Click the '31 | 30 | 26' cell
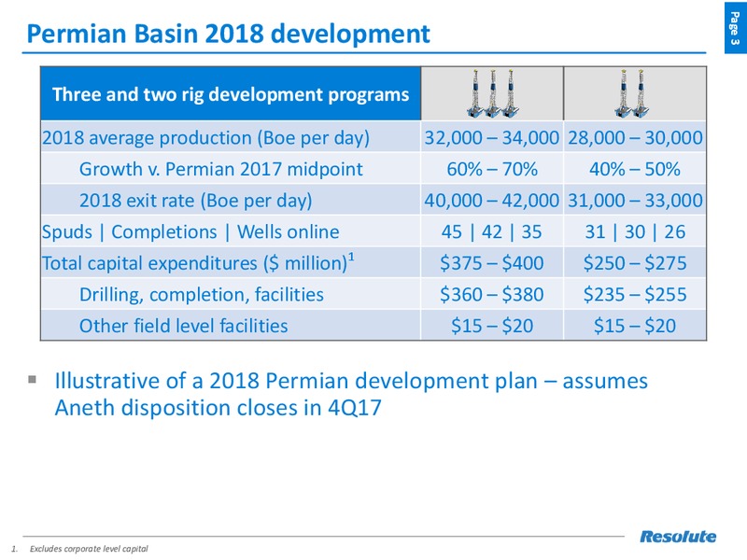 click(635, 231)
